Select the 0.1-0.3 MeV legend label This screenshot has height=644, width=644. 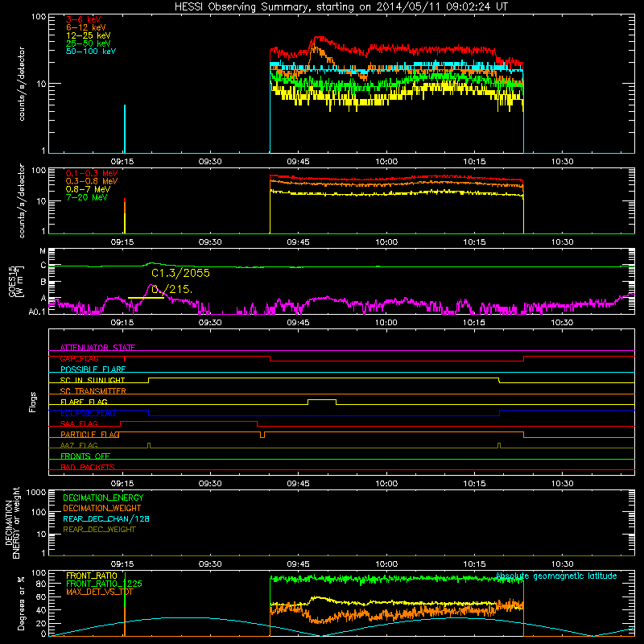coord(92,173)
